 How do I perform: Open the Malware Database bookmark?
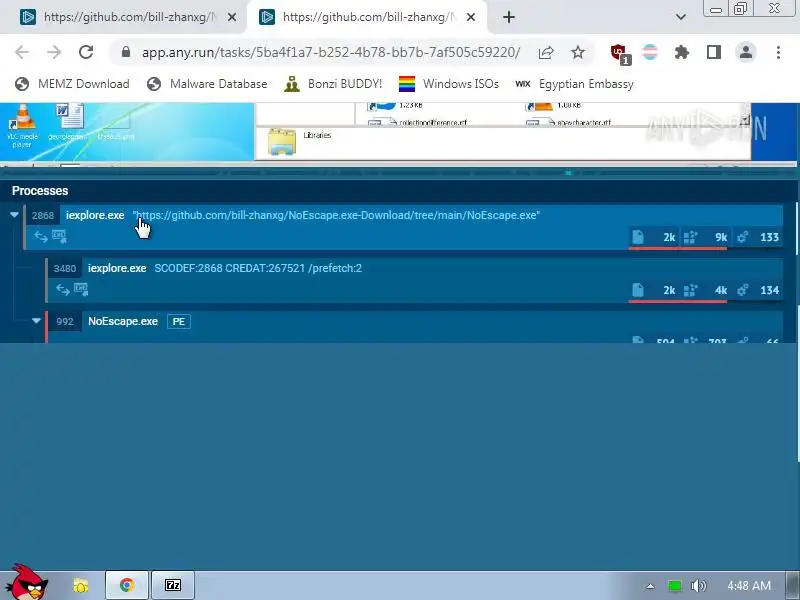(207, 84)
